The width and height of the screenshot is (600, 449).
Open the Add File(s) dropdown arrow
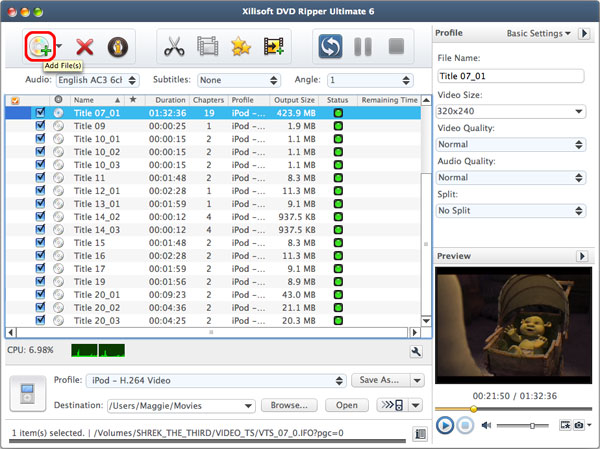tap(59, 46)
